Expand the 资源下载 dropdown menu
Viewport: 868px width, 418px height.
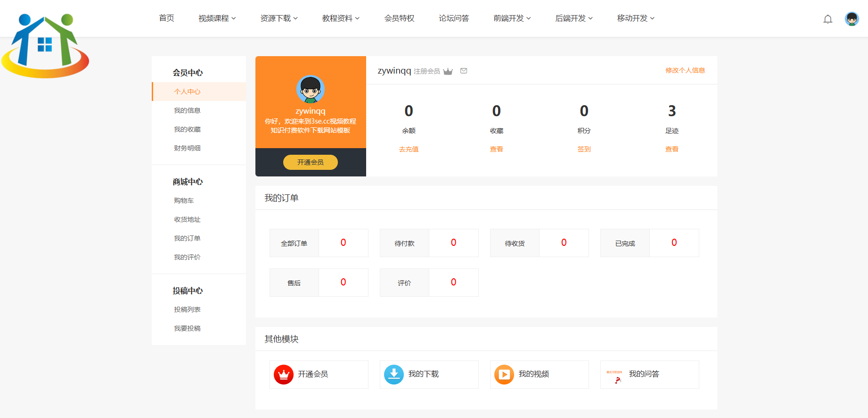click(x=278, y=18)
